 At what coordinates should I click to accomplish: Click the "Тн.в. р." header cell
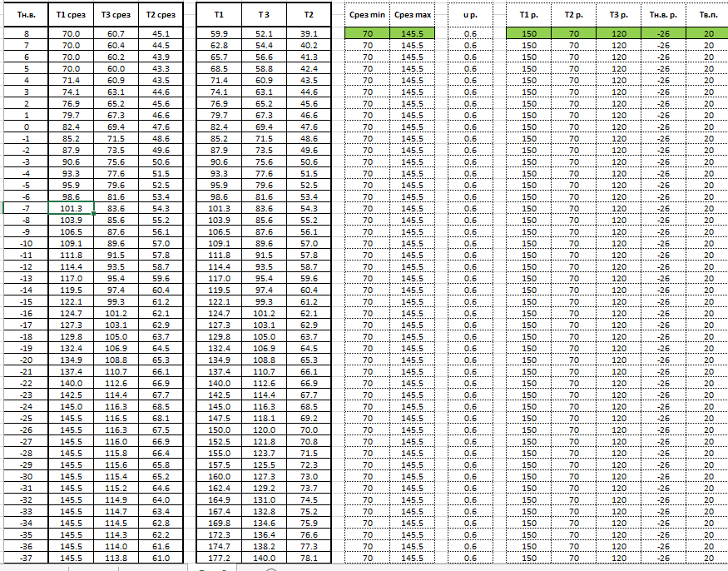[663, 15]
